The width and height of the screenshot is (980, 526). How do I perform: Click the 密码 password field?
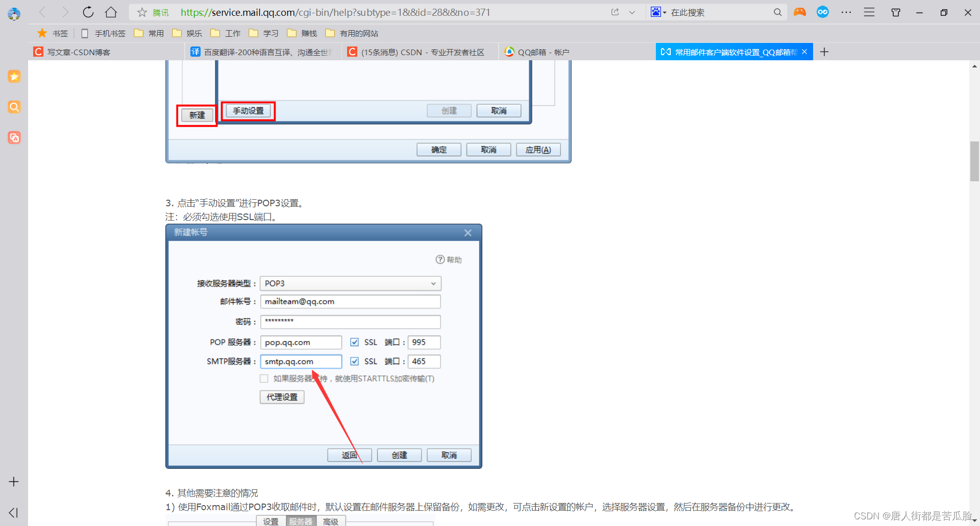point(351,322)
